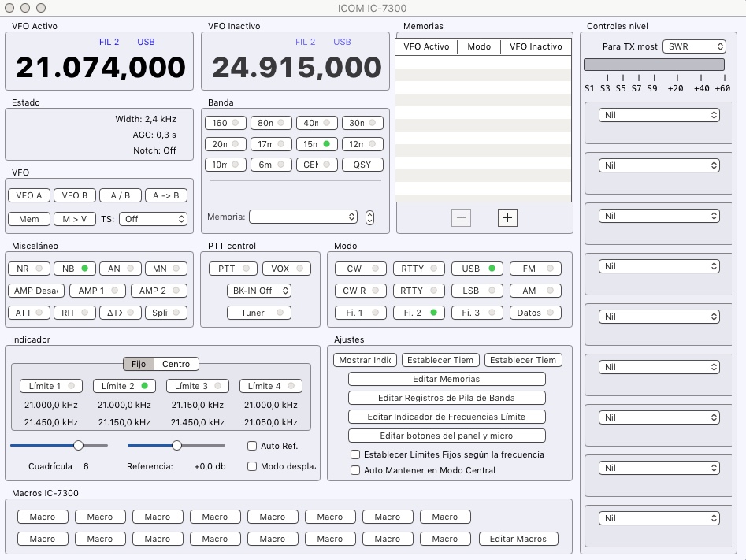Open the Memoria combo box
Screen dimensions: 746x560
coord(303,217)
